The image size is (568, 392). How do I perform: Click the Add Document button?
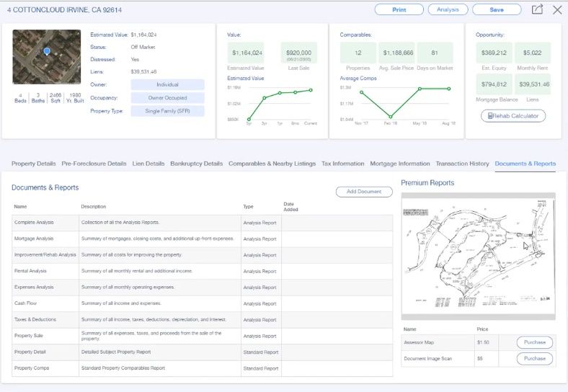pos(364,192)
